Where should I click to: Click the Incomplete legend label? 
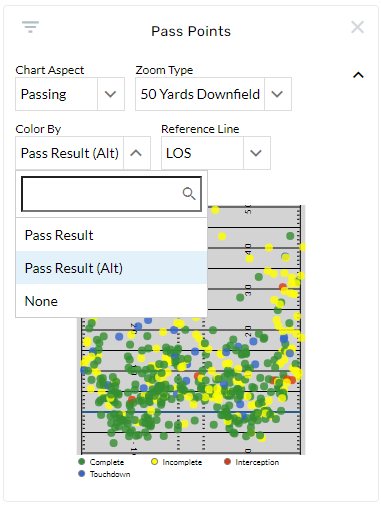[x=182, y=462]
